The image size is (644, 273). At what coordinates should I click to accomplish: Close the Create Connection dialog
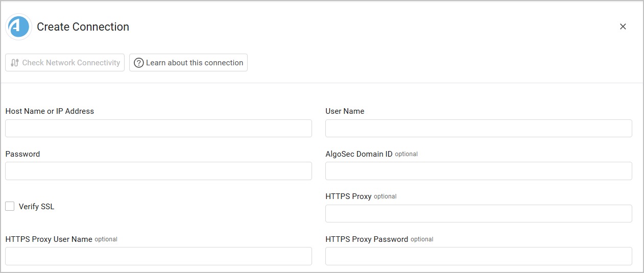pyautogui.click(x=623, y=27)
